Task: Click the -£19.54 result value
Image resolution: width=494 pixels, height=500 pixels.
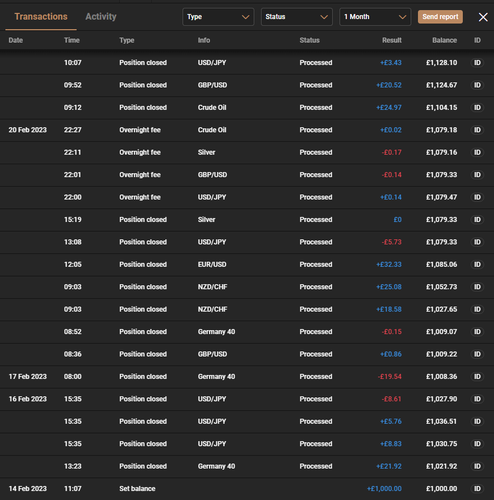Action: pos(390,376)
